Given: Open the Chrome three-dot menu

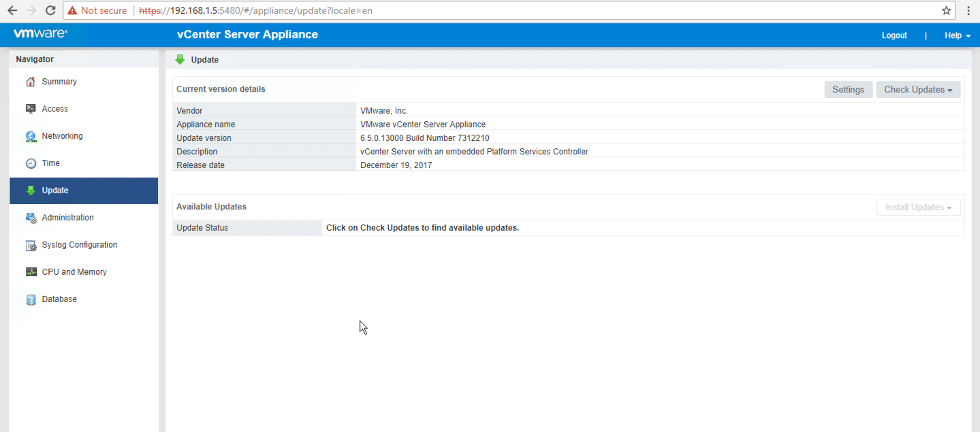Looking at the screenshot, I should click(x=968, y=11).
